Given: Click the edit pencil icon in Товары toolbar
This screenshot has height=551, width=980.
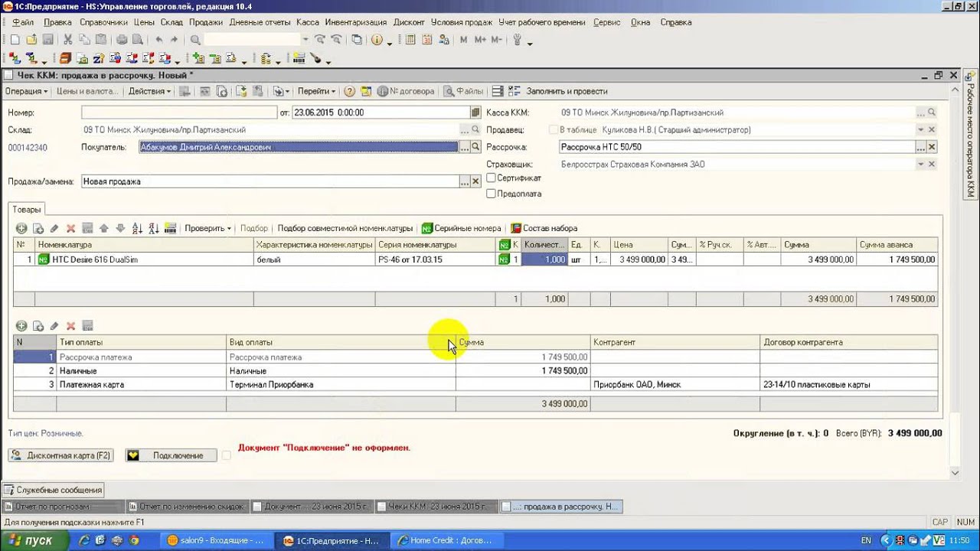Looking at the screenshot, I should point(54,228).
